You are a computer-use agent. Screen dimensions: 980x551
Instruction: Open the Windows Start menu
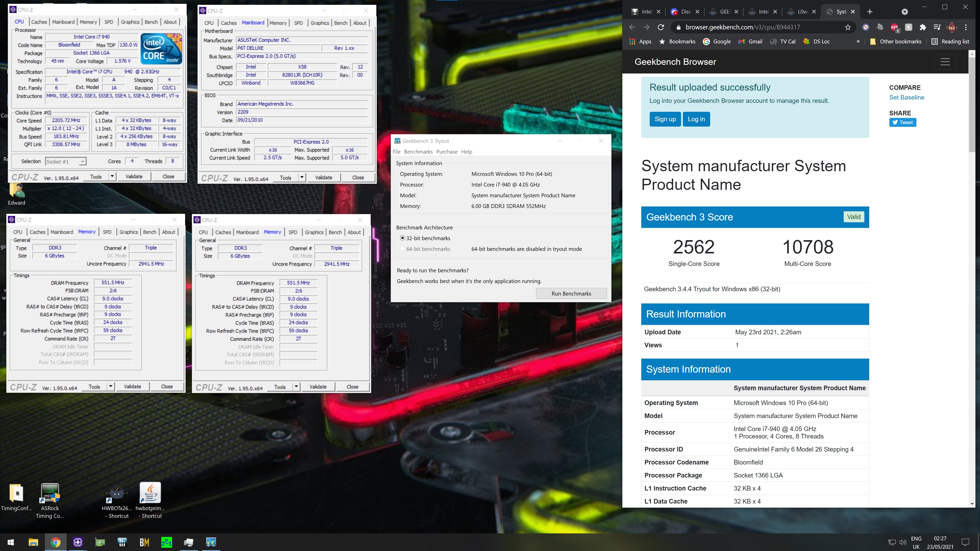coord(11,542)
